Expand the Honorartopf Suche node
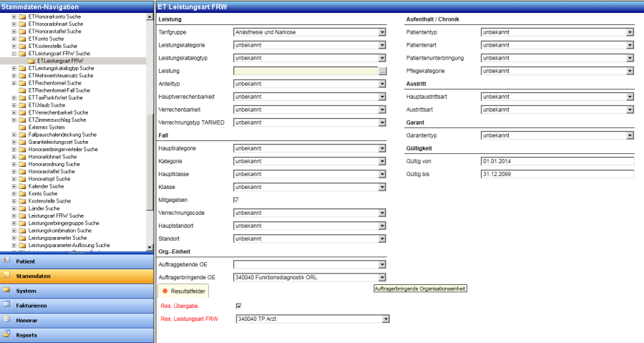 point(14,179)
